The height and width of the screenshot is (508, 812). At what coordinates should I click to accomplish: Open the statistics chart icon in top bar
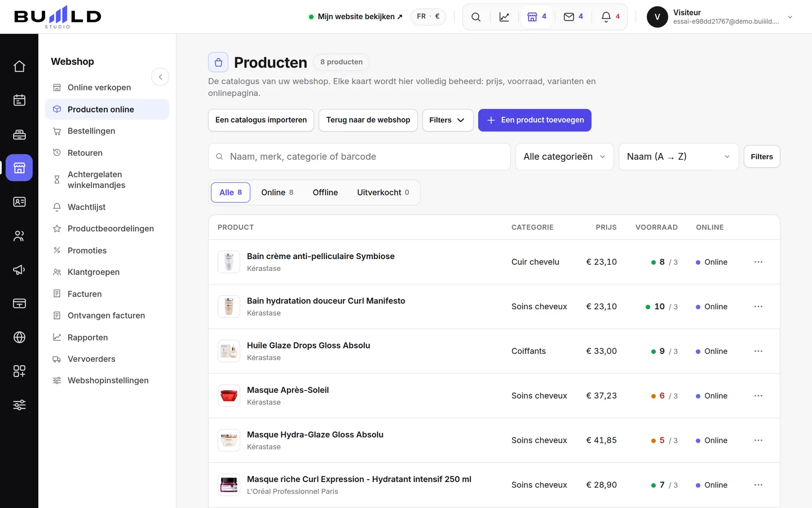504,17
